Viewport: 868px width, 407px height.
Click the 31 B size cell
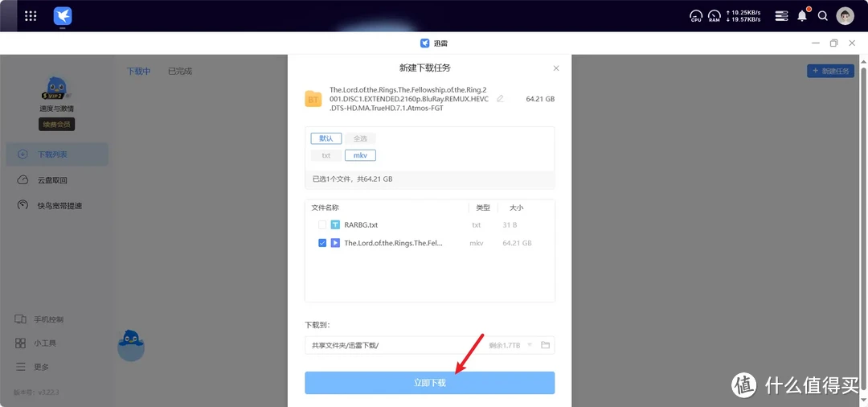[510, 225]
